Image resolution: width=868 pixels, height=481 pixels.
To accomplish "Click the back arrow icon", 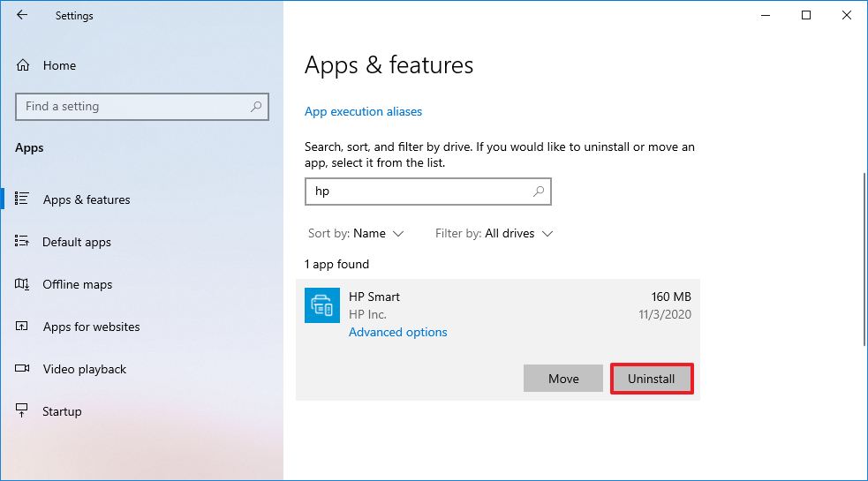I will pos(22,15).
